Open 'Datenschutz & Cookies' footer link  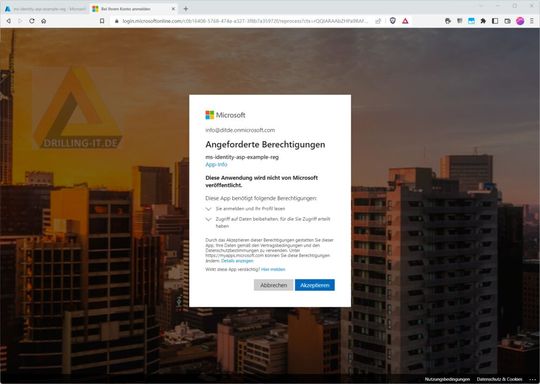tap(499, 379)
